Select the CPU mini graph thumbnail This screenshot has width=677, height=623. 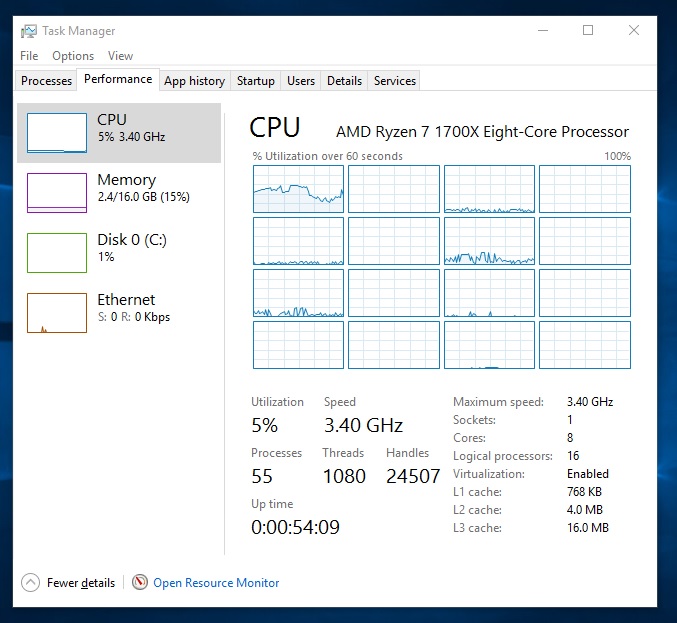point(57,133)
